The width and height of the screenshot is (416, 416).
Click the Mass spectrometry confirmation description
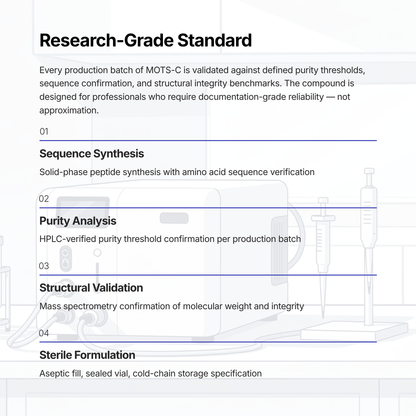tap(172, 306)
